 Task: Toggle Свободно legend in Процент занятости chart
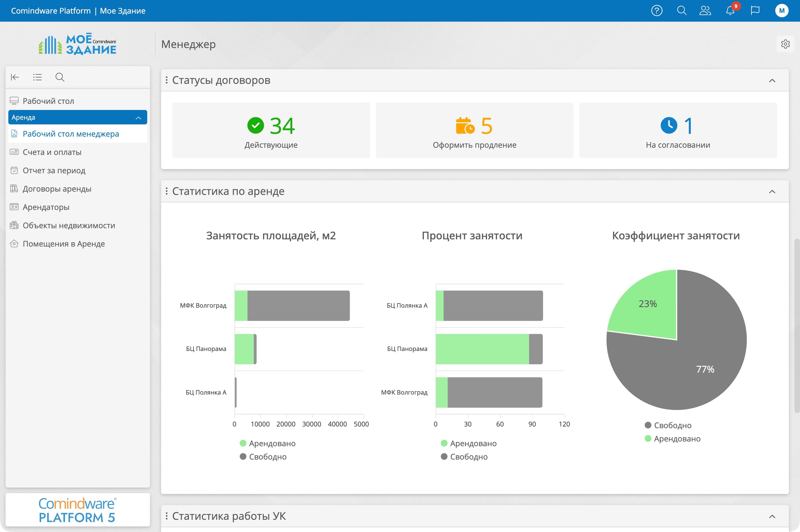pos(464,457)
